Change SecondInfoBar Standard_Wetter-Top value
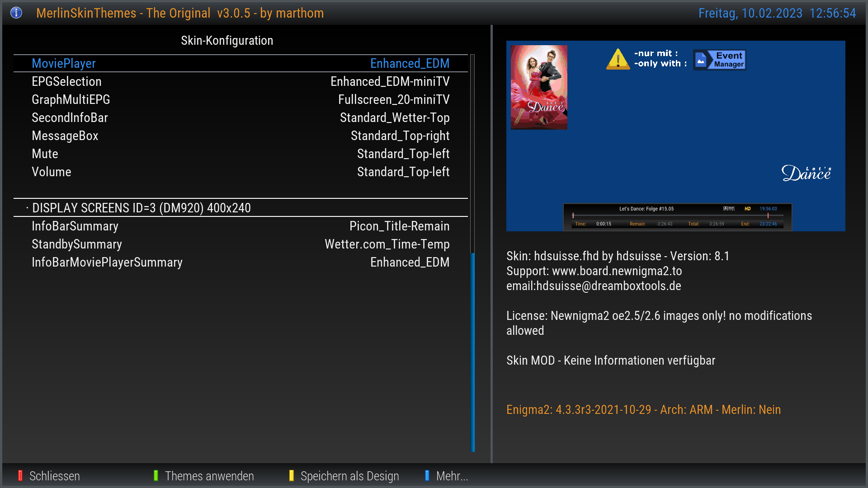868x488 pixels. coord(394,117)
